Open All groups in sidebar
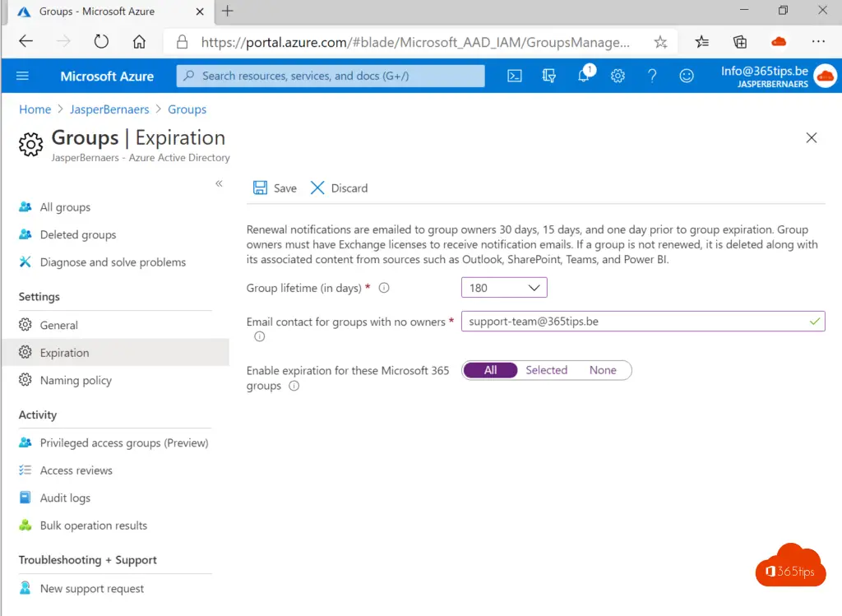 65,207
